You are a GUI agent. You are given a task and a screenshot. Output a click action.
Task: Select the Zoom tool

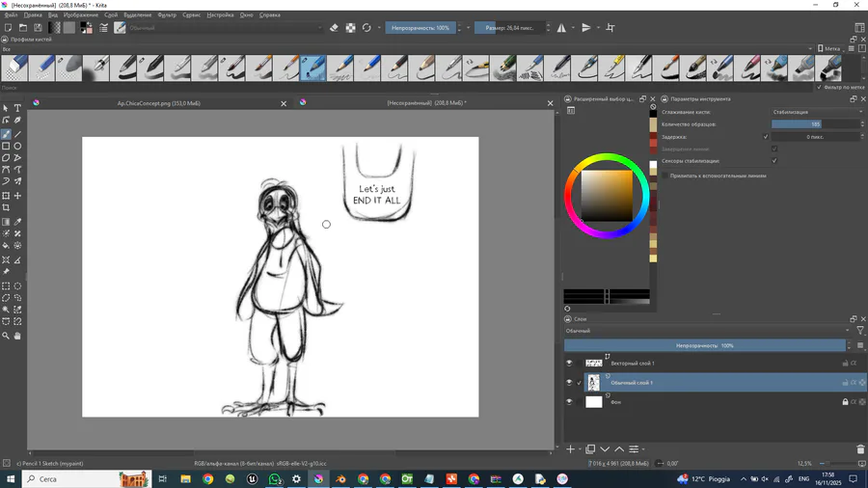coord(6,336)
